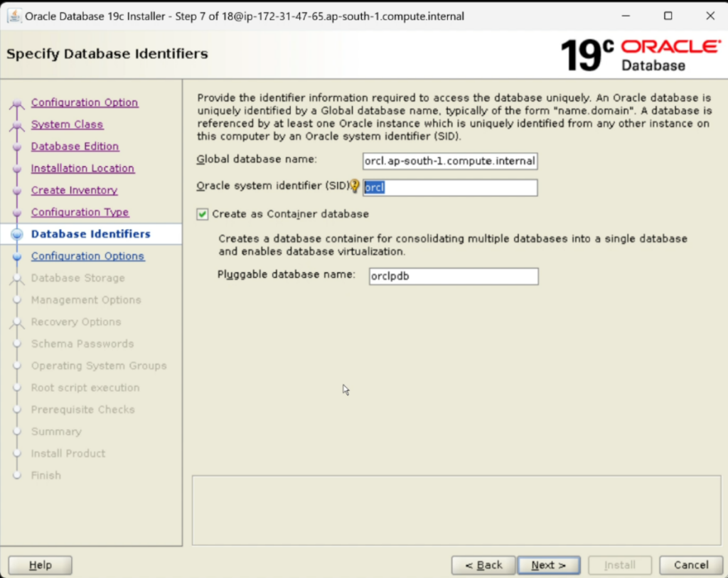728x578 pixels.
Task: Click the Configuration Type step bullet icon
Action: pyautogui.click(x=17, y=213)
